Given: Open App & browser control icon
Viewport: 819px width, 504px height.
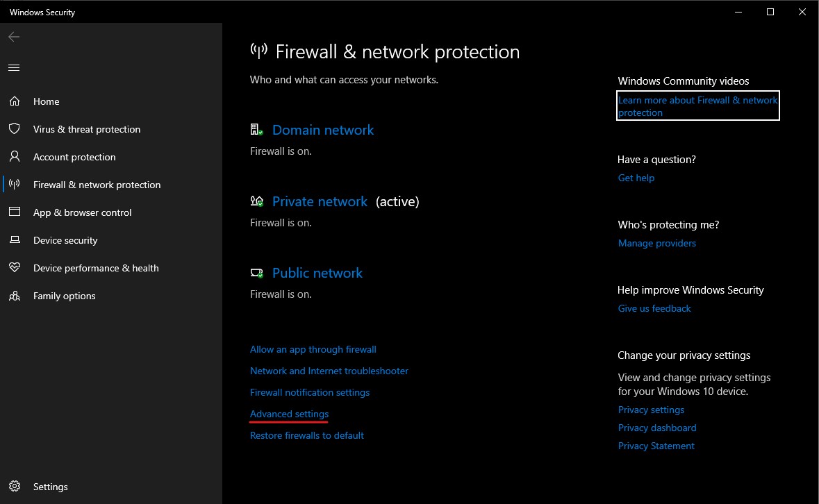Looking at the screenshot, I should pyautogui.click(x=15, y=212).
